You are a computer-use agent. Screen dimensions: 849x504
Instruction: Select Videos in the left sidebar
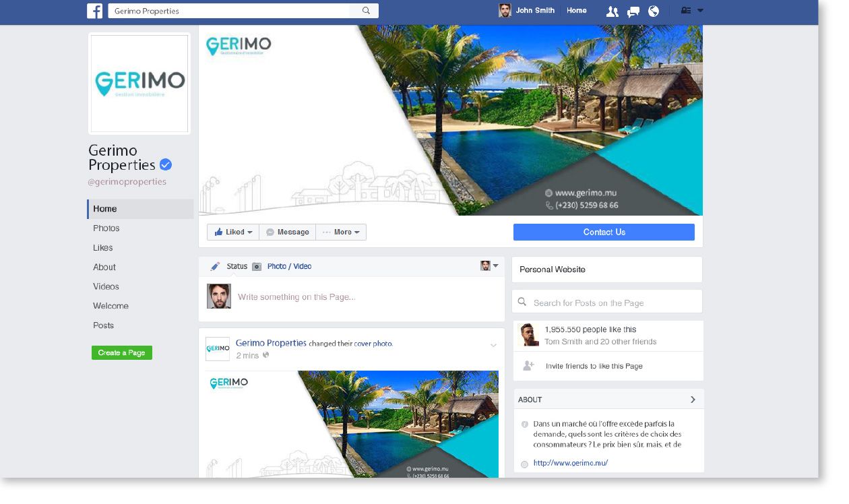pos(106,286)
